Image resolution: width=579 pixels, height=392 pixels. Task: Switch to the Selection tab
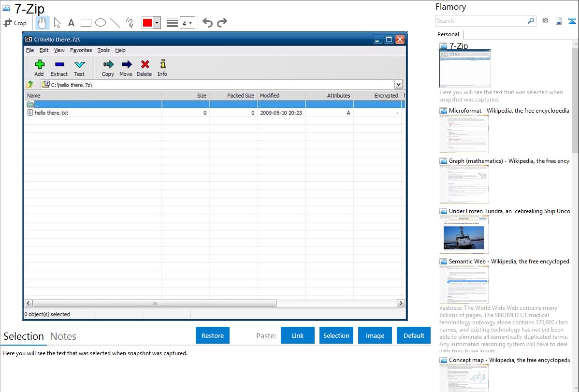(x=24, y=336)
